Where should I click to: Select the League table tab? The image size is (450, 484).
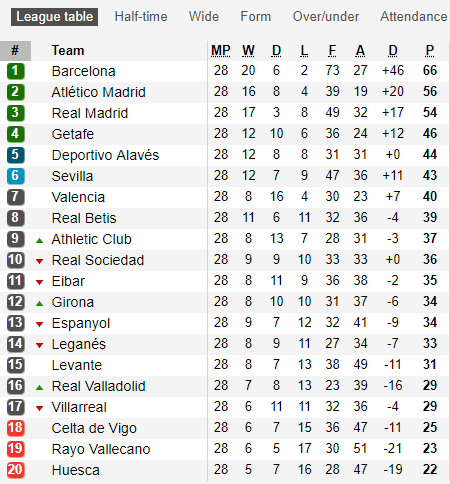(x=55, y=17)
